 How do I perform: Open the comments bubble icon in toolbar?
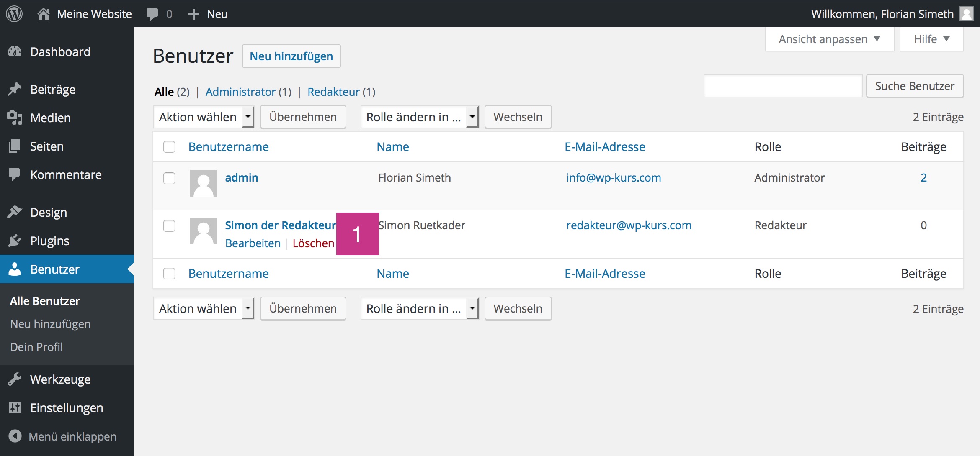click(x=152, y=14)
